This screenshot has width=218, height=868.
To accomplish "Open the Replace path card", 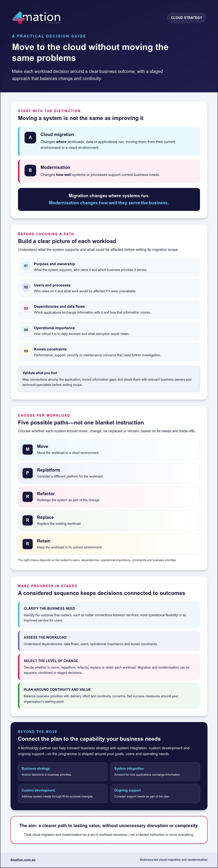I will click(109, 520).
